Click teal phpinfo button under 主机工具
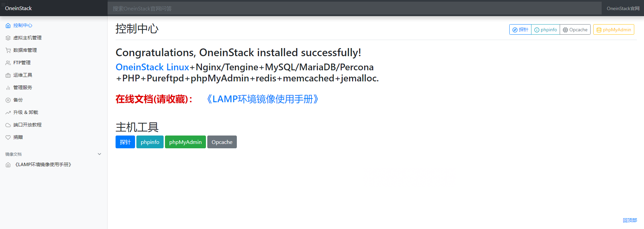 coord(150,142)
